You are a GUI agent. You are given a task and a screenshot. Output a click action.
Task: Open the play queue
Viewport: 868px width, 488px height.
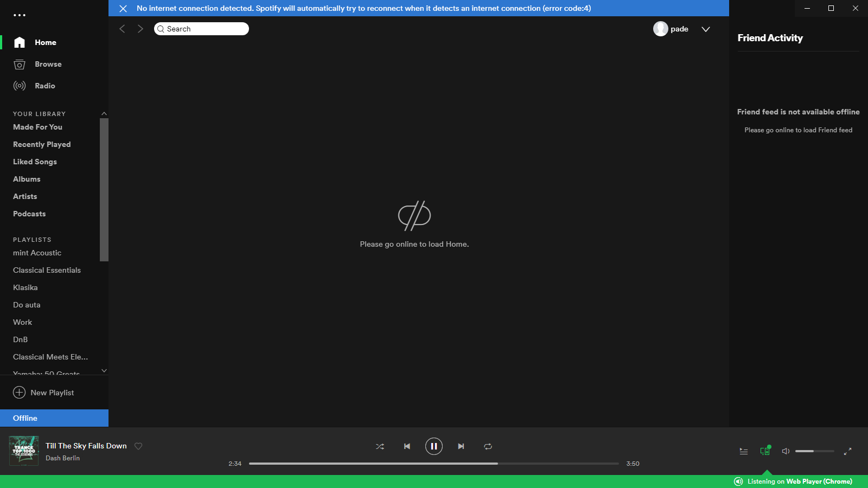pos(744,451)
